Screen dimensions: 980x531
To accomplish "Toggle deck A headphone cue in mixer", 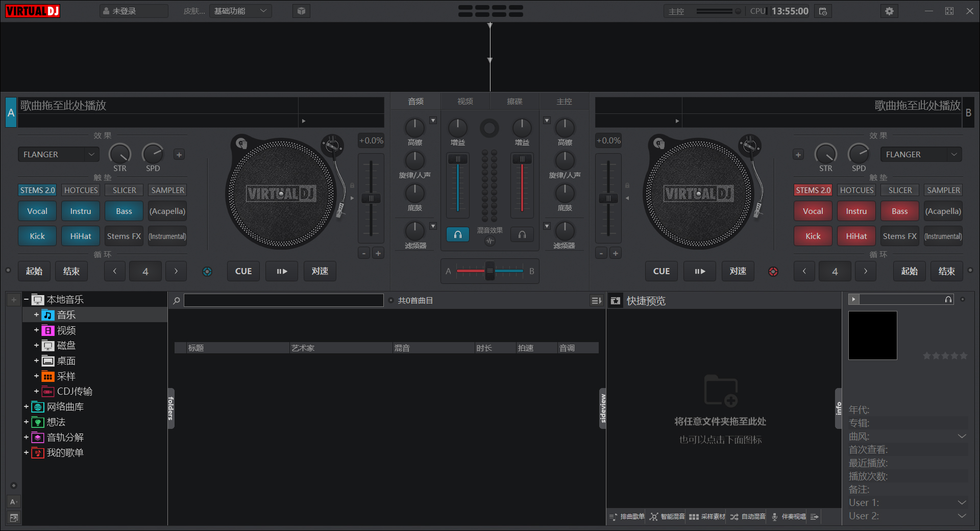I will [458, 234].
